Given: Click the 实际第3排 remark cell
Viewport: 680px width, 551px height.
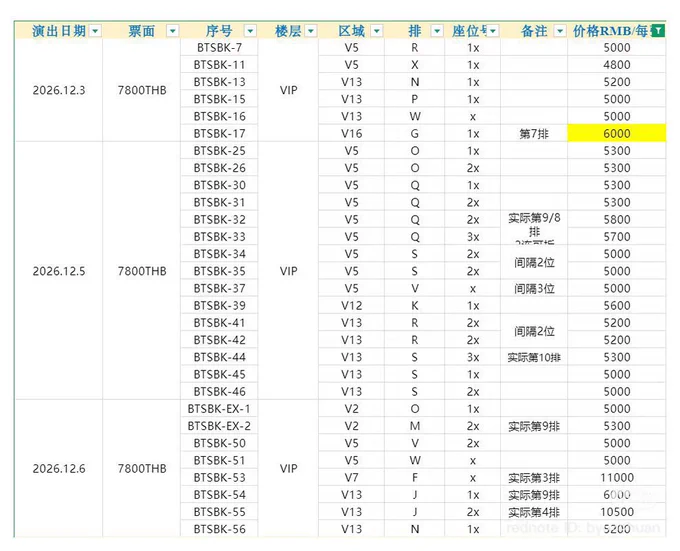Looking at the screenshot, I should pyautogui.click(x=534, y=477).
